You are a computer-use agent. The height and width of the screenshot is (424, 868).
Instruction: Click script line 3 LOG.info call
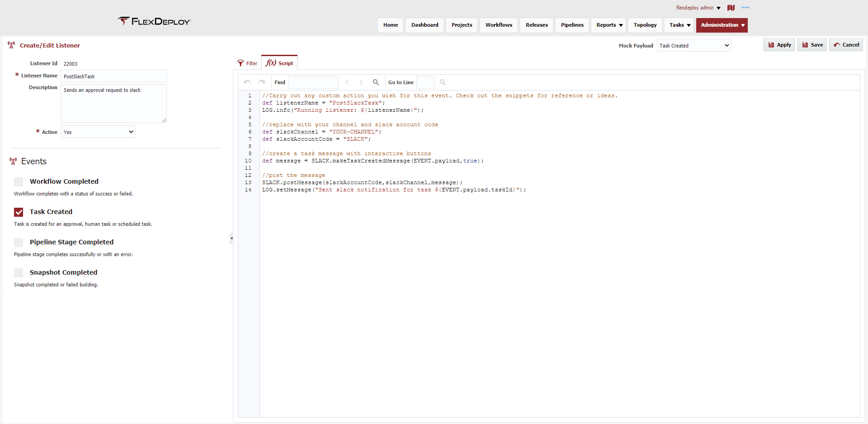343,110
